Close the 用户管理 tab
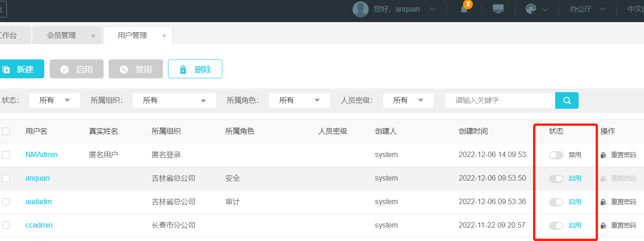644x241 pixels. 164,36
